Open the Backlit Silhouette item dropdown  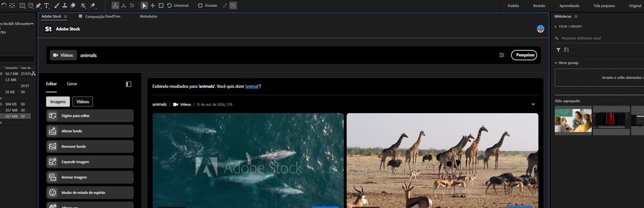(x=32, y=24)
